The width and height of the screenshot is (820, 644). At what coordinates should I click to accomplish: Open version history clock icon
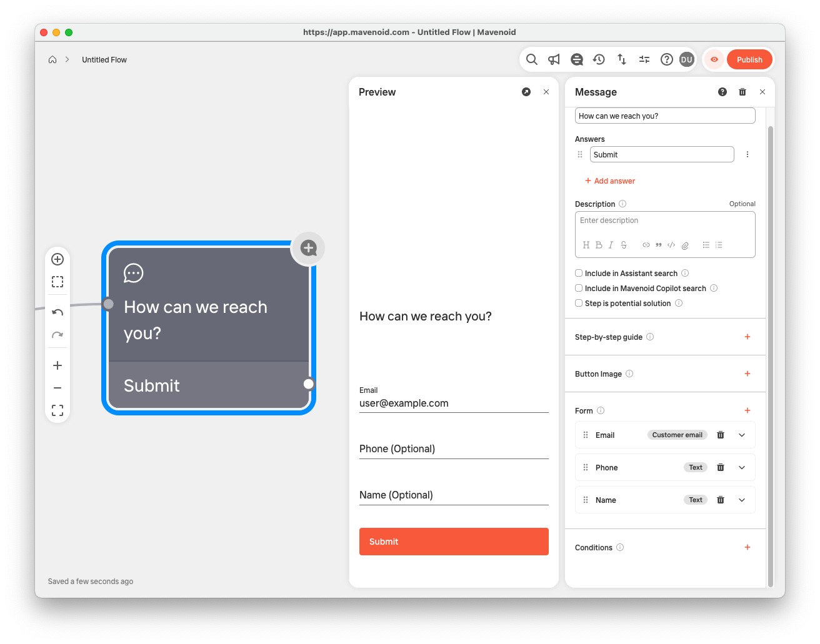click(599, 59)
